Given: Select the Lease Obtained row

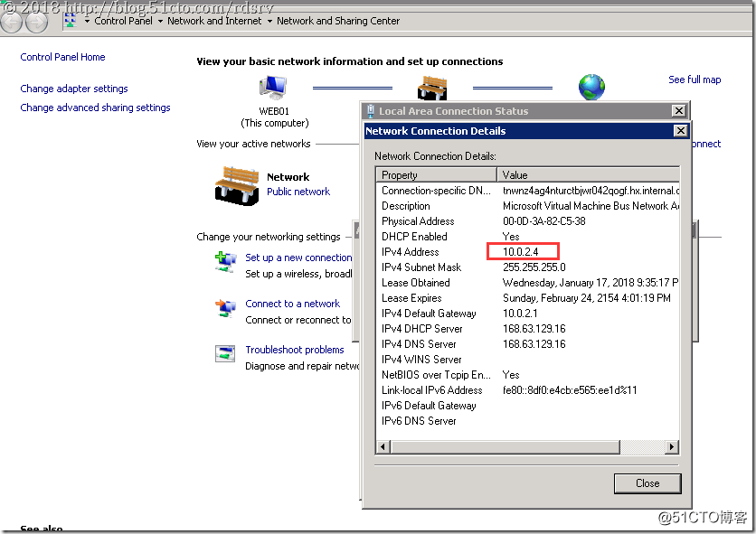Looking at the screenshot, I should tap(528, 283).
